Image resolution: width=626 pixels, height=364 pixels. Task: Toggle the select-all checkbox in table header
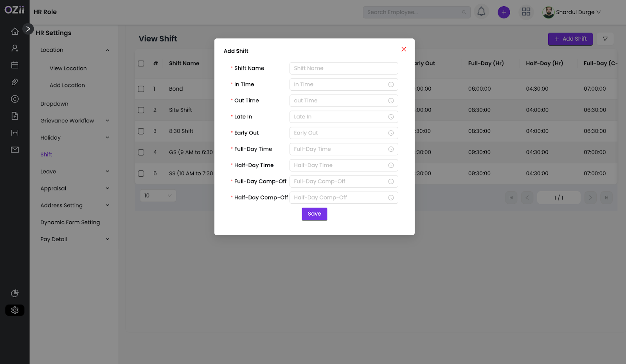point(141,64)
